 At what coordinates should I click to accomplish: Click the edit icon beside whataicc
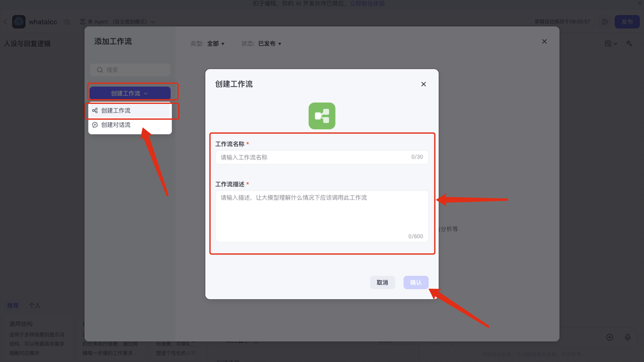68,22
